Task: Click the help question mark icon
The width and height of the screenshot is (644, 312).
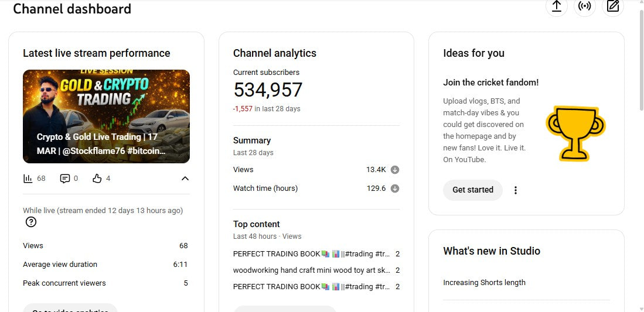Action: 31,222
